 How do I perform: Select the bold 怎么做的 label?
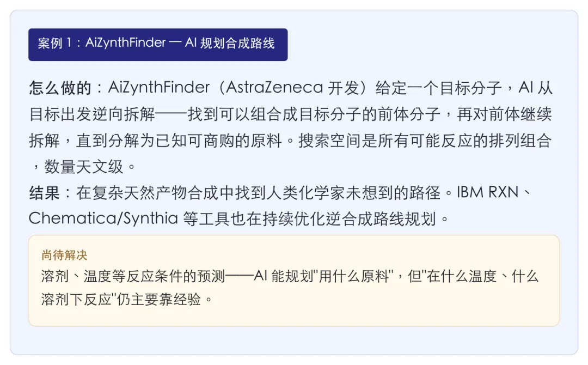tap(60, 88)
